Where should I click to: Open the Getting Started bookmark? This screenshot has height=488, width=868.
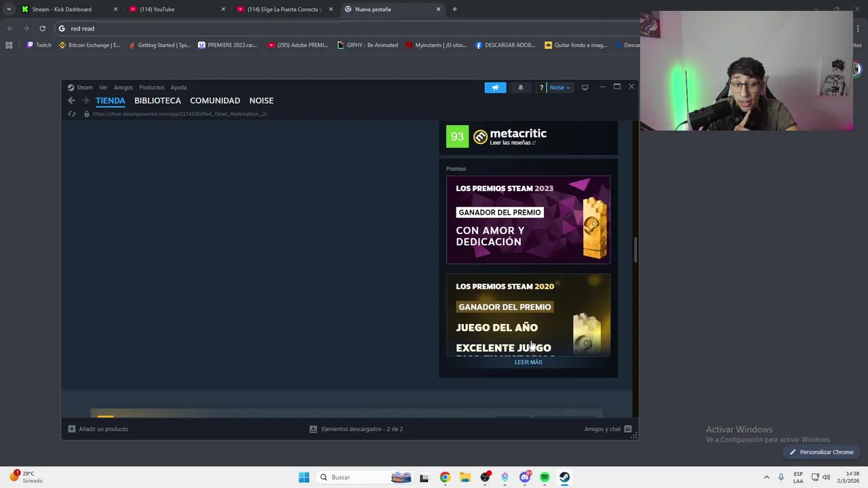(x=159, y=45)
